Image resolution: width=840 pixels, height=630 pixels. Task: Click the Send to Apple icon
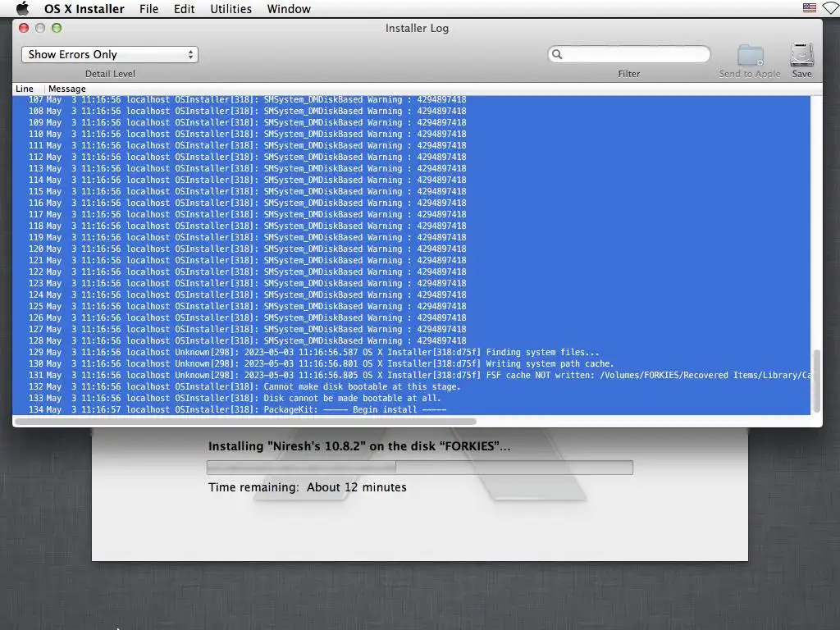750,55
